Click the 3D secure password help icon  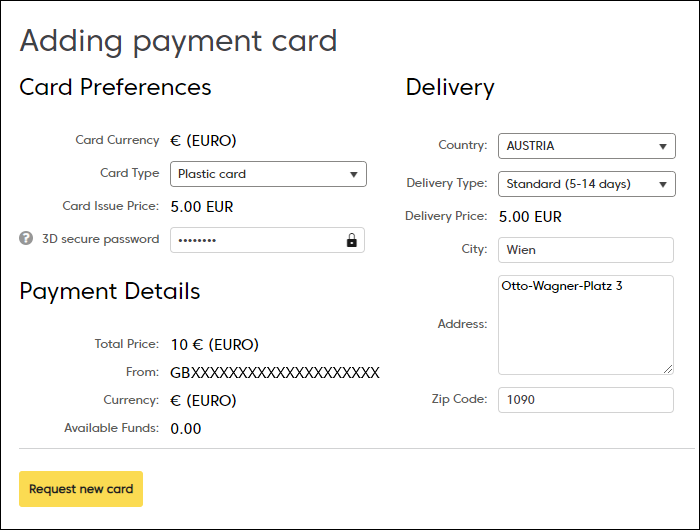click(26, 238)
